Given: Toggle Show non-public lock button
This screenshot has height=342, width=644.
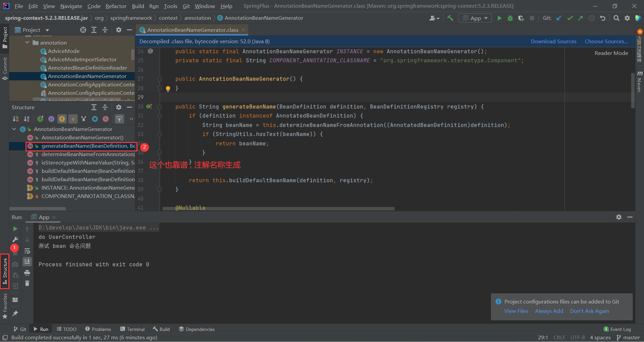Looking at the screenshot, I should coord(73,119).
